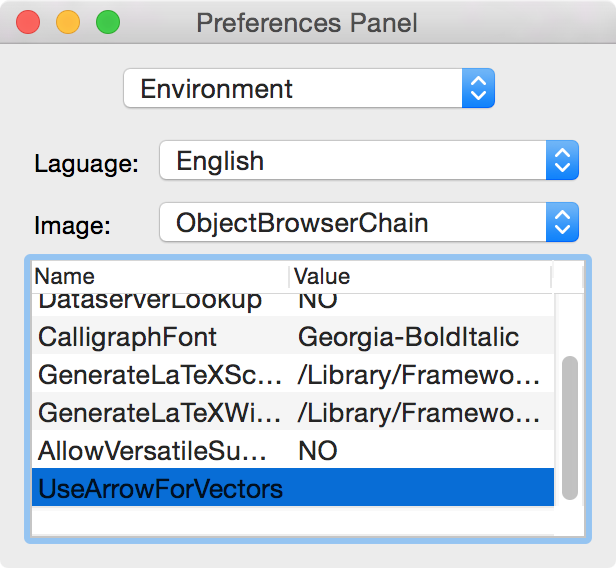Open the Environment section popup menu
The height and width of the screenshot is (568, 616).
tap(309, 88)
